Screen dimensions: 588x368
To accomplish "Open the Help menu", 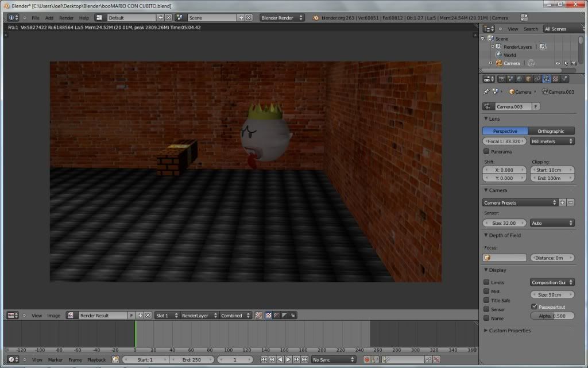I will (x=84, y=18).
